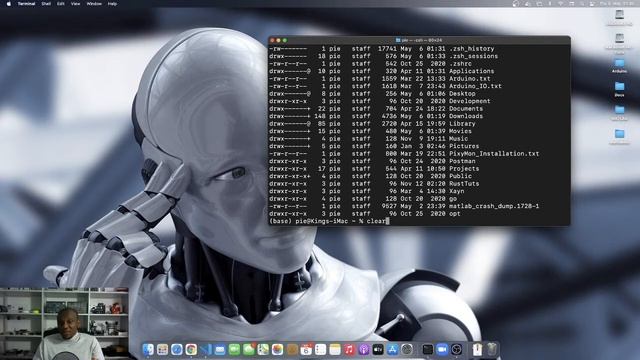Screen dimensions: 640x360
Task: Launch Google Chrome from the Dock
Action: point(191,349)
